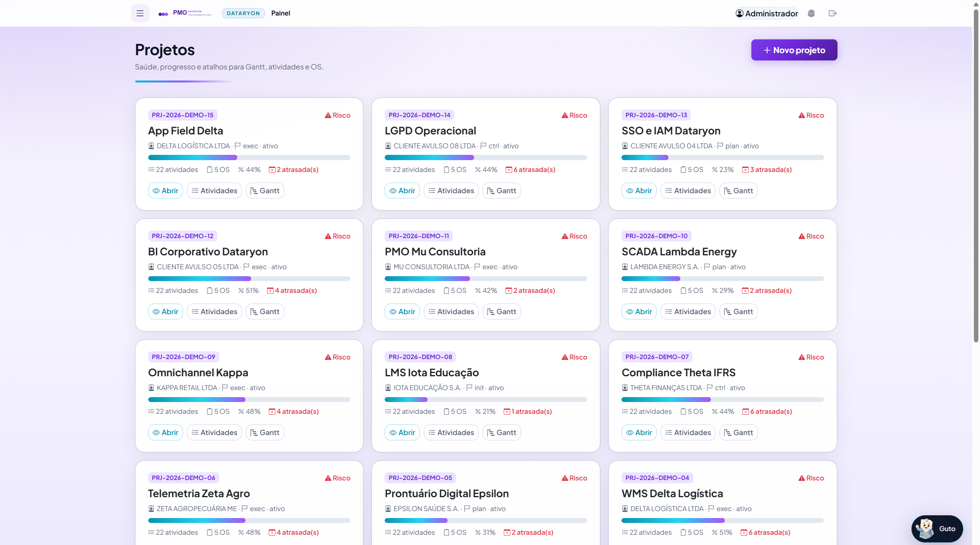View Atividades for SSO e IAM Dataryon
980x545 pixels.
(x=688, y=191)
